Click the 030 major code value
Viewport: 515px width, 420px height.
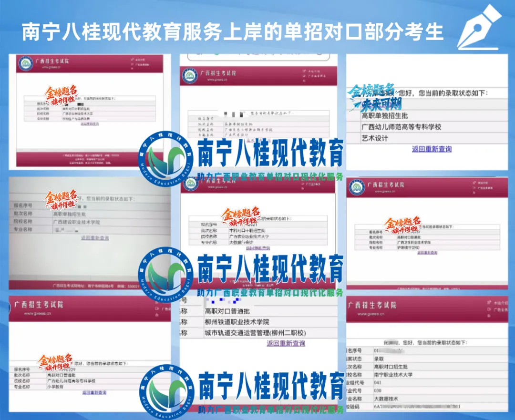378,391
